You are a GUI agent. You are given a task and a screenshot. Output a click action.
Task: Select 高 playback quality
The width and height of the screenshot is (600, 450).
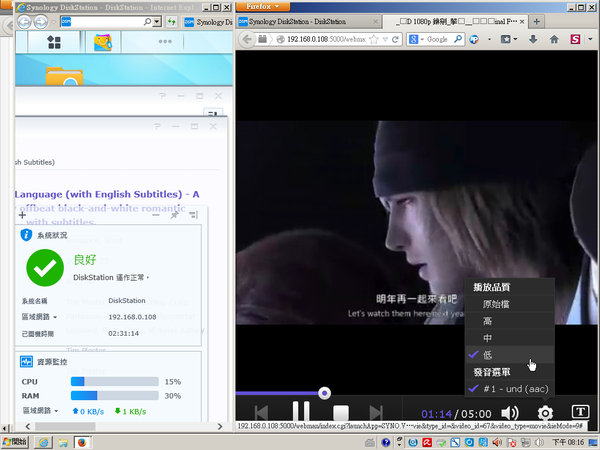click(x=488, y=321)
